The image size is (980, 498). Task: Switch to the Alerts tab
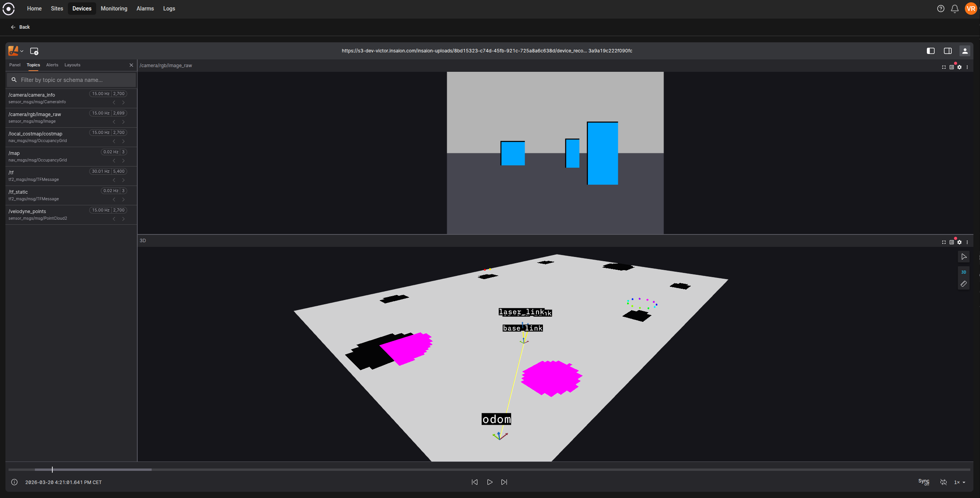coord(52,65)
